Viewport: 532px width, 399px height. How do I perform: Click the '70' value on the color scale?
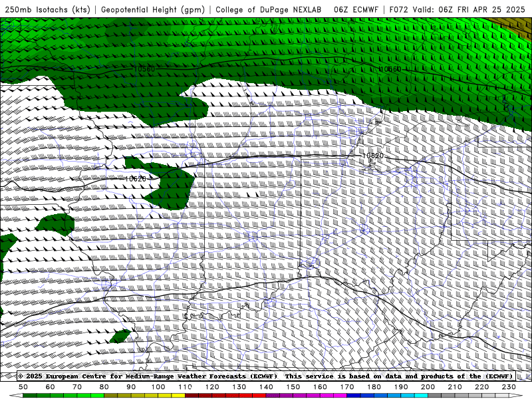[x=77, y=387]
